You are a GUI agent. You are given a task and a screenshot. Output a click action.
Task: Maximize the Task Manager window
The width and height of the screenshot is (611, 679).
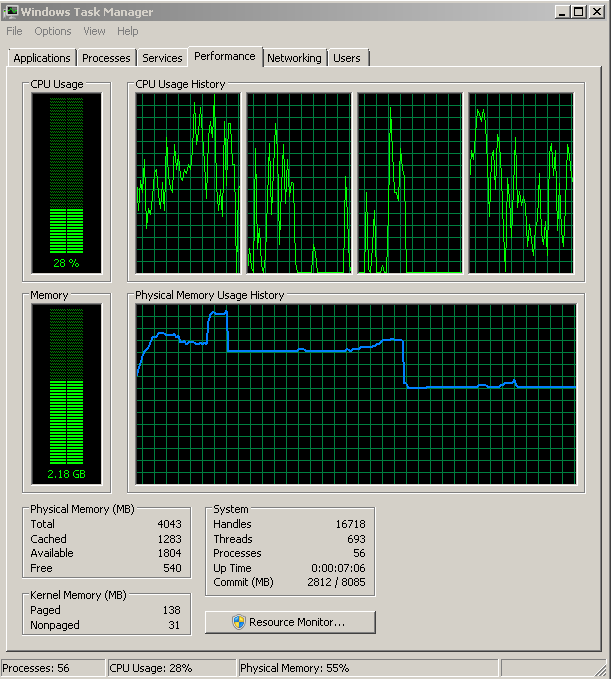coord(579,12)
